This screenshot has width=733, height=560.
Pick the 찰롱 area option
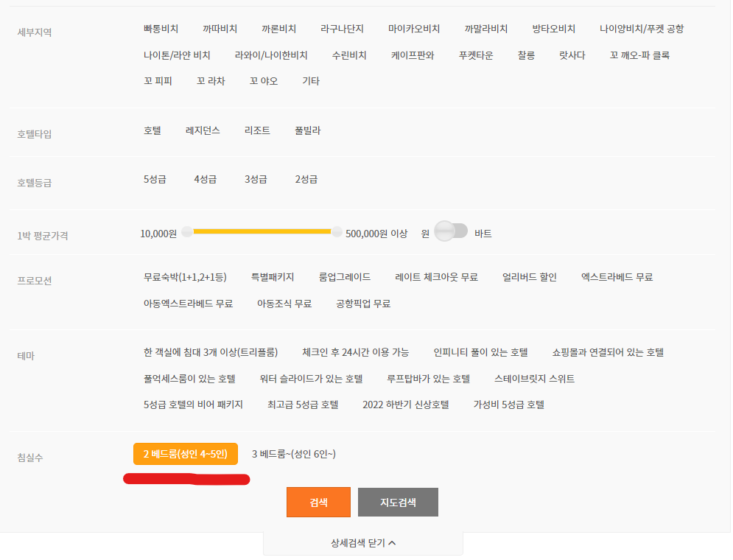526,55
